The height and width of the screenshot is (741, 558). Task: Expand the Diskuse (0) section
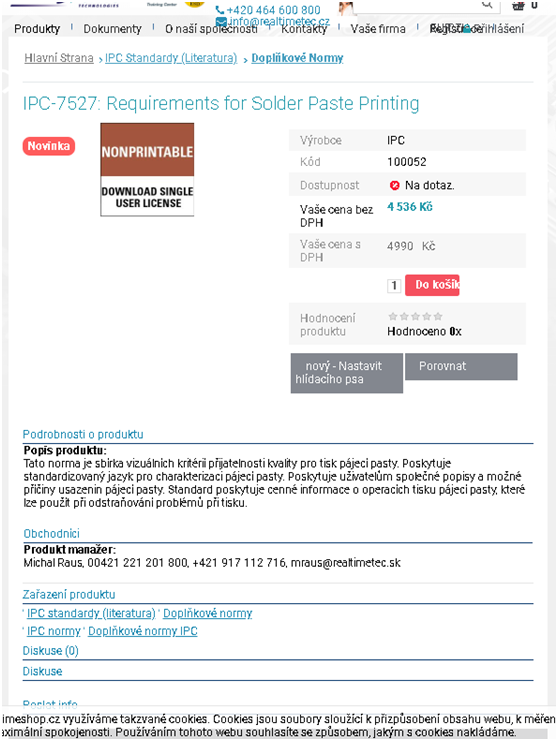click(51, 651)
